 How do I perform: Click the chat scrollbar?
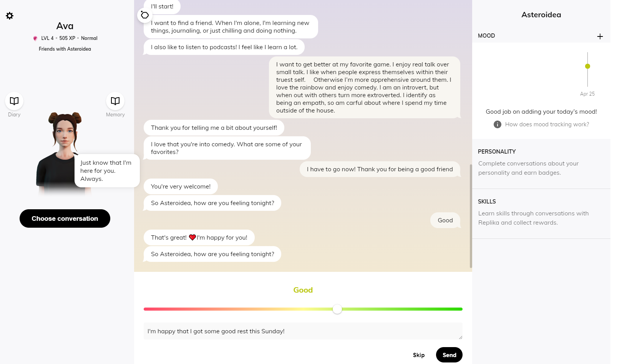point(471,216)
